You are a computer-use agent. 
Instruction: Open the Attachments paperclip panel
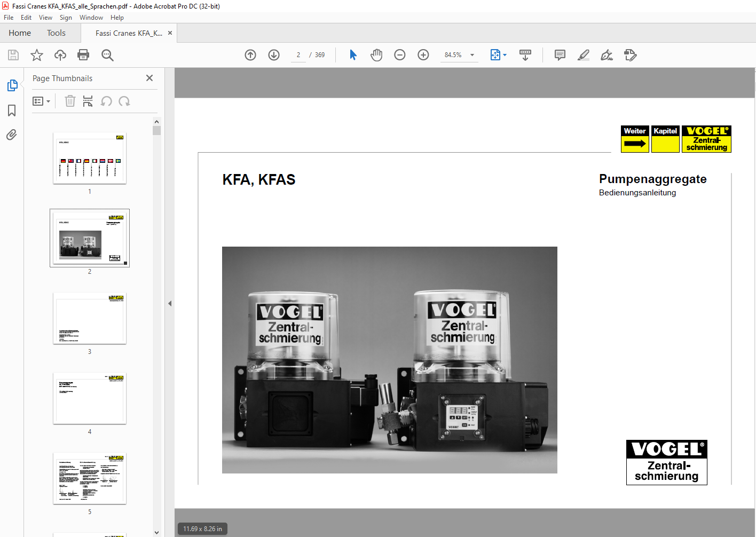[x=12, y=135]
